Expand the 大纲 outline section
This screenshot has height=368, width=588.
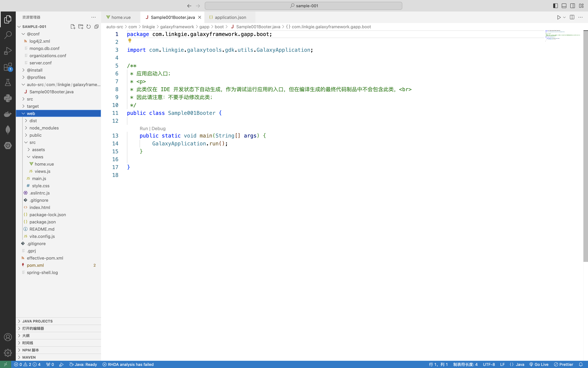tap(58, 336)
